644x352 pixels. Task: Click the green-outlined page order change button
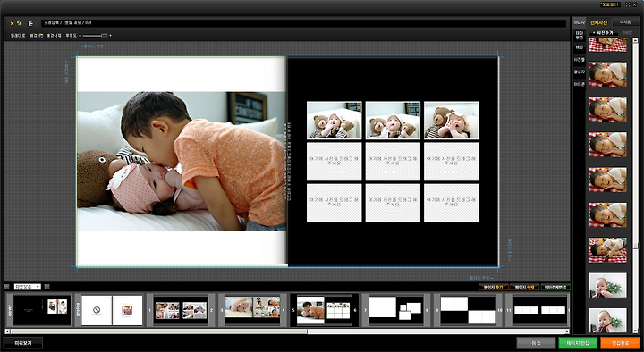[555, 287]
